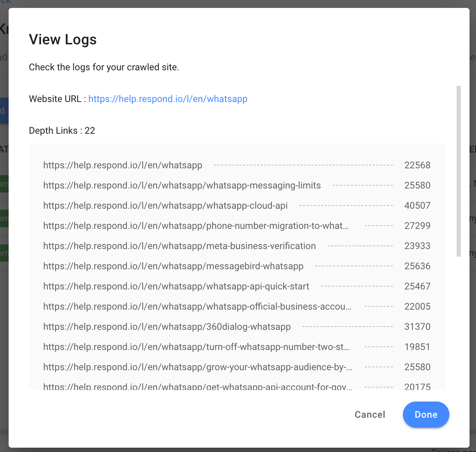476x452 pixels.
Task: Select the meta-business-verification log URL
Action: click(x=179, y=246)
